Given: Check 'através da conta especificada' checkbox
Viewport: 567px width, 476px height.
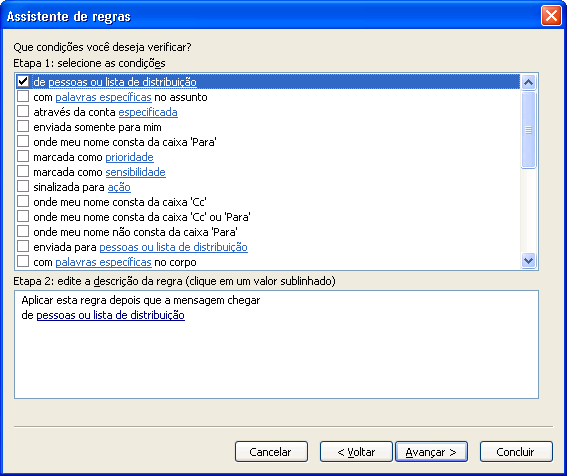Looking at the screenshot, I should pos(23,111).
